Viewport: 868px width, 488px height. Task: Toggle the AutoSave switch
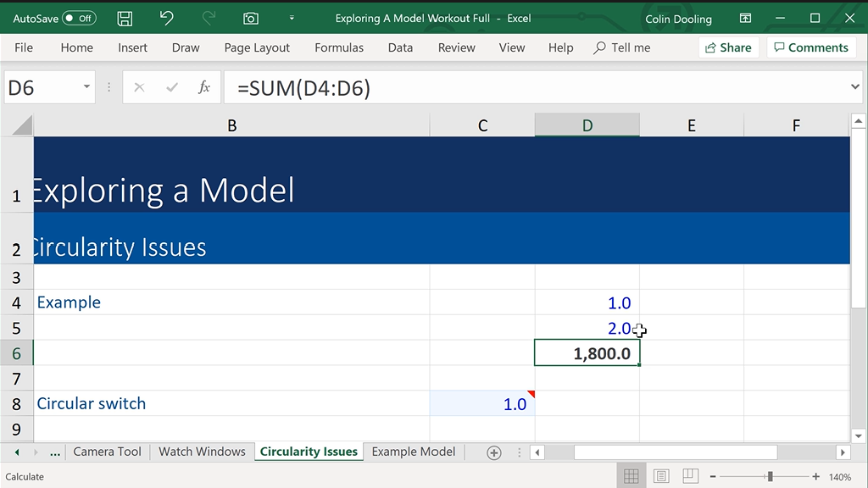click(x=79, y=18)
